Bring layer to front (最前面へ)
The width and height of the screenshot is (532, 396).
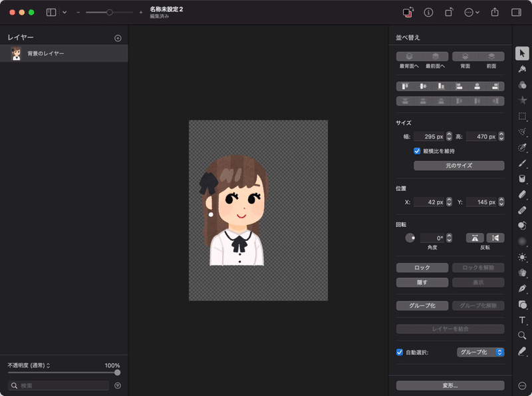click(436, 57)
